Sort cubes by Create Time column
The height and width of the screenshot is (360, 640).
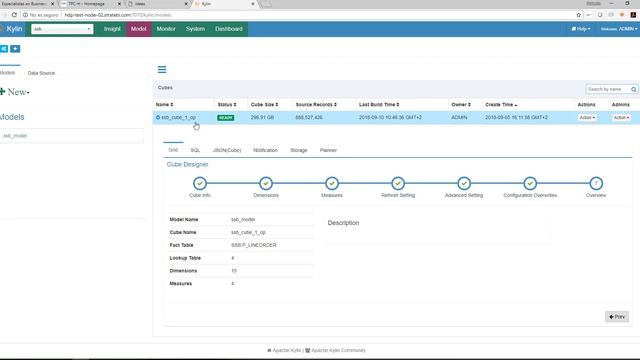(501, 104)
